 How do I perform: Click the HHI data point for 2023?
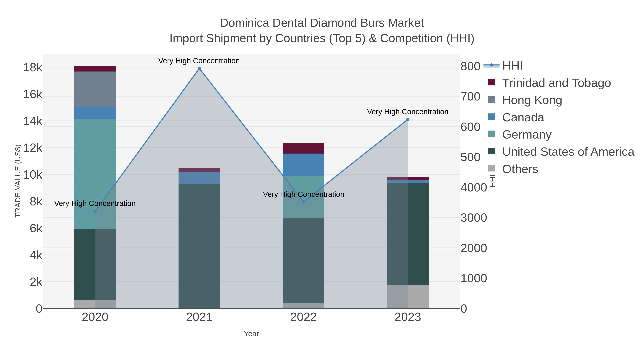click(x=408, y=119)
